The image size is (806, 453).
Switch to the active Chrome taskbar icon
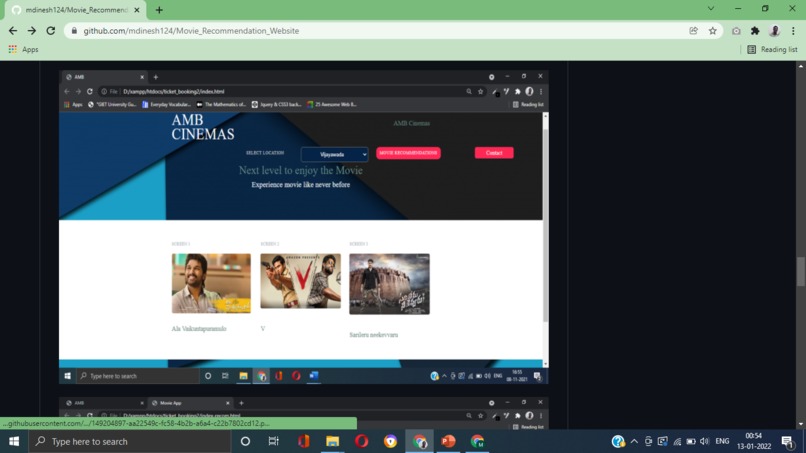tap(419, 441)
